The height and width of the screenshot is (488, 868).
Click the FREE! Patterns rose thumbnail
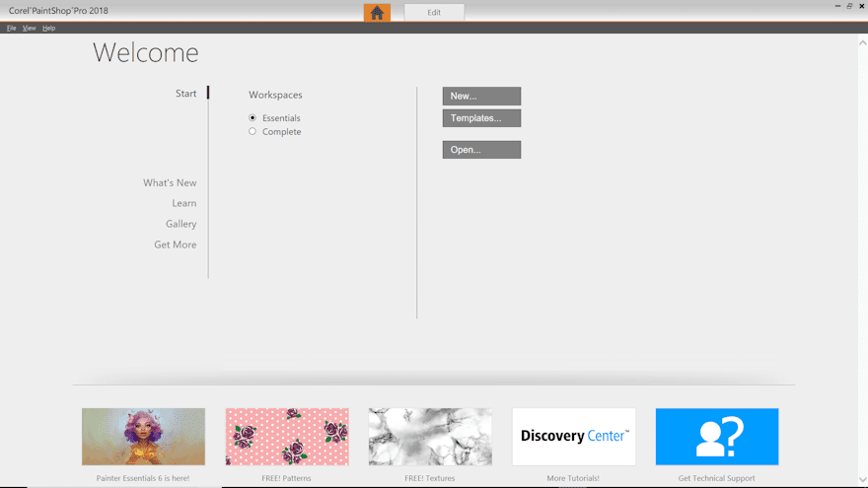click(287, 437)
